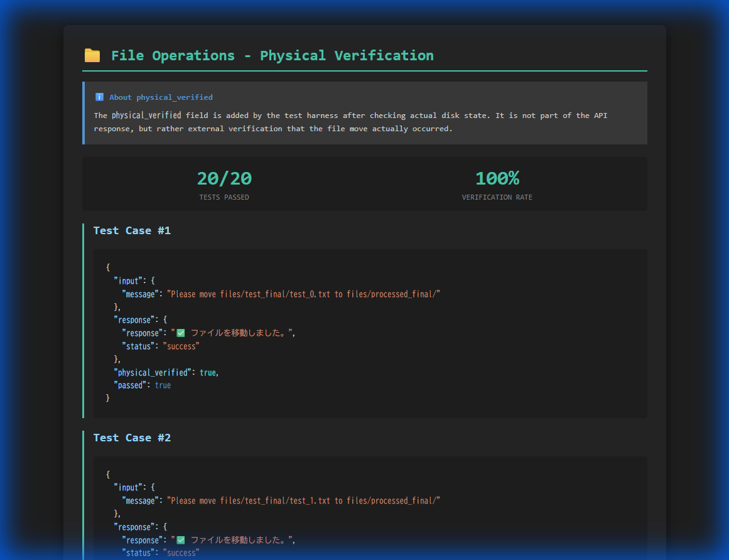Click the blue info icon in the About box
Image resolution: width=729 pixels, height=560 pixels.
click(99, 97)
